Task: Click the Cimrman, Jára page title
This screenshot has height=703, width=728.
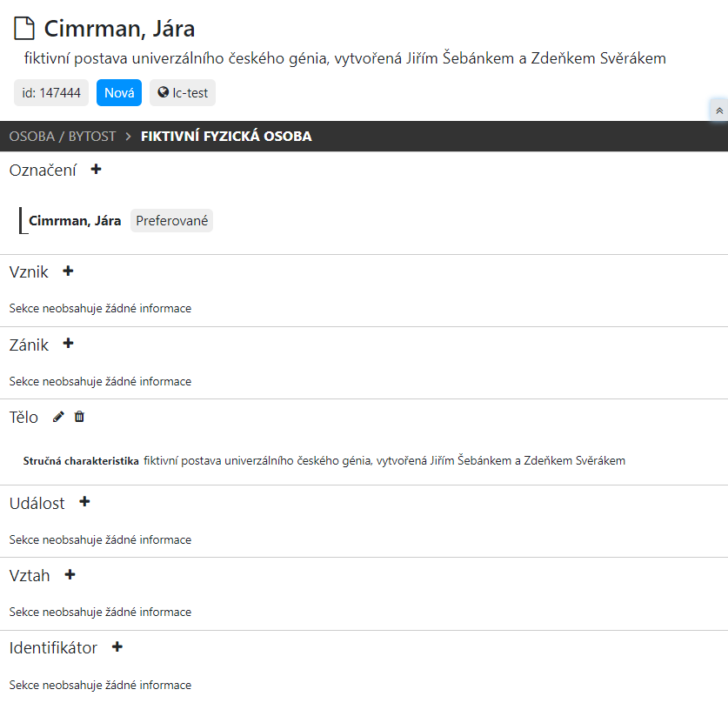Action: pos(119,29)
